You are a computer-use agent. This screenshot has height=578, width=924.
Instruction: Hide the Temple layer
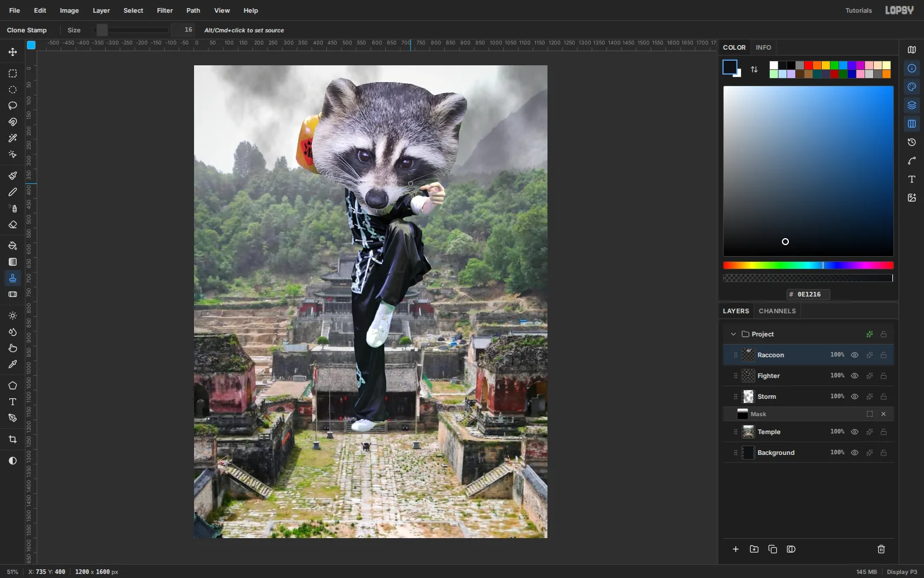855,432
